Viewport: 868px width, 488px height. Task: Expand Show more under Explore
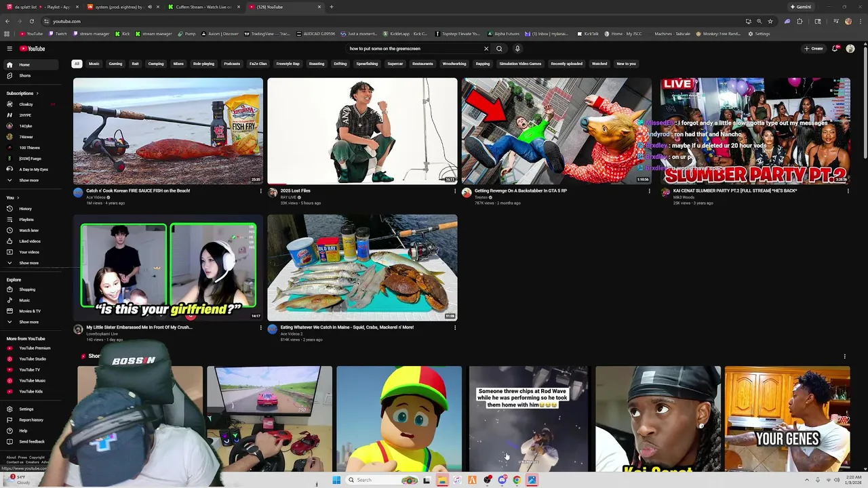pyautogui.click(x=28, y=322)
